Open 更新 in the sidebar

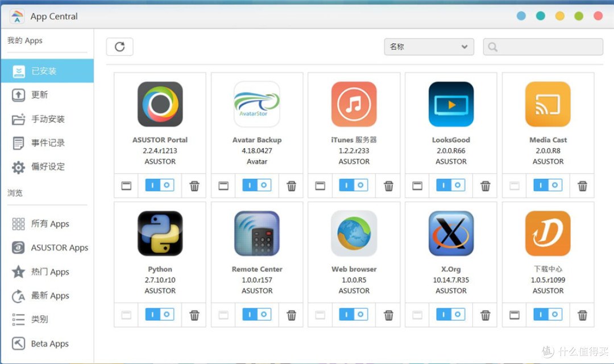47,95
